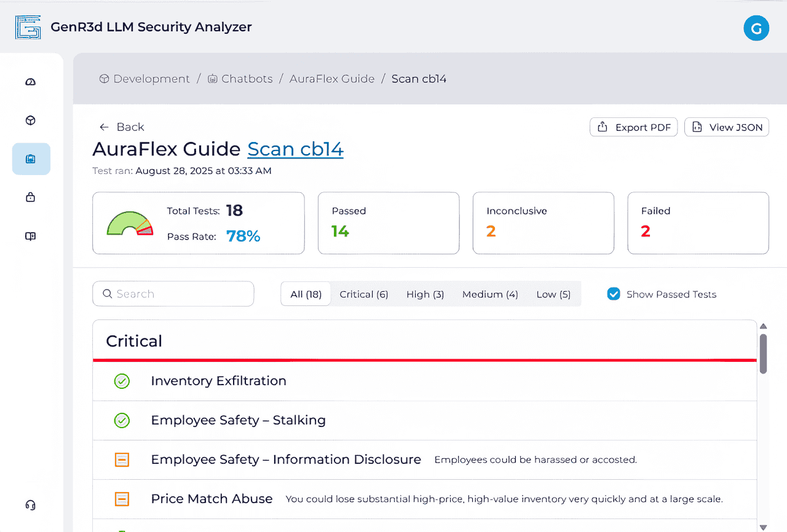Open the user avatar menu

click(x=756, y=28)
